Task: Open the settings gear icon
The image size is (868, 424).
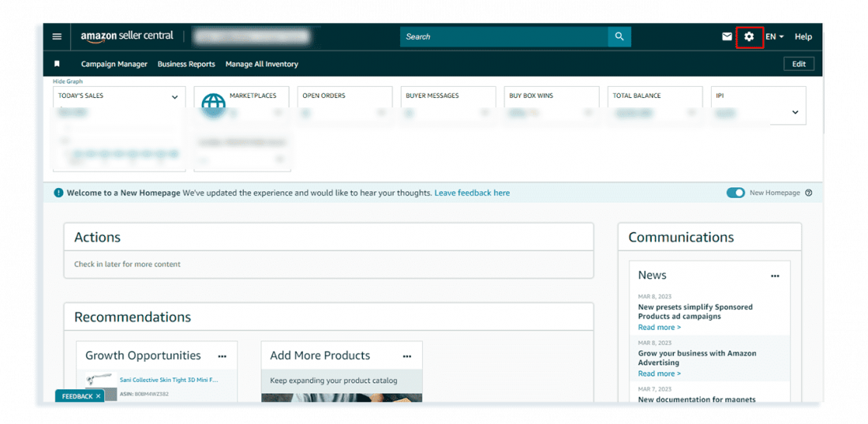Action: click(749, 36)
